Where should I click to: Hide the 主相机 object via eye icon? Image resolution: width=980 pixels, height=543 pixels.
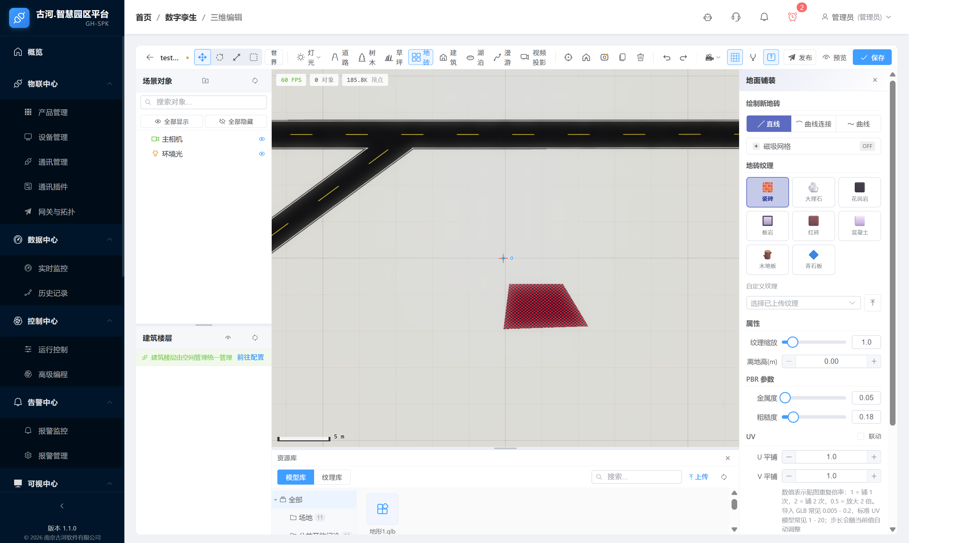pos(262,139)
